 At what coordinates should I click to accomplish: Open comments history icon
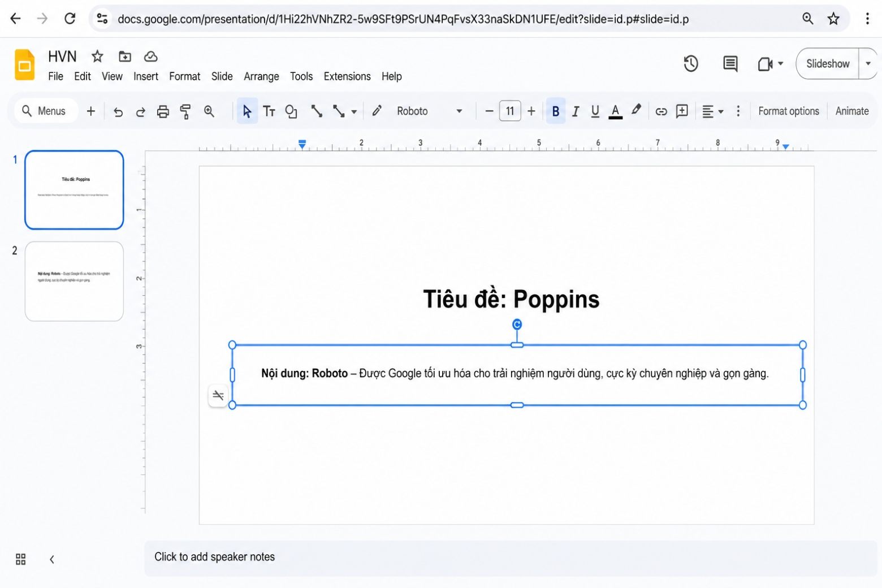point(730,64)
